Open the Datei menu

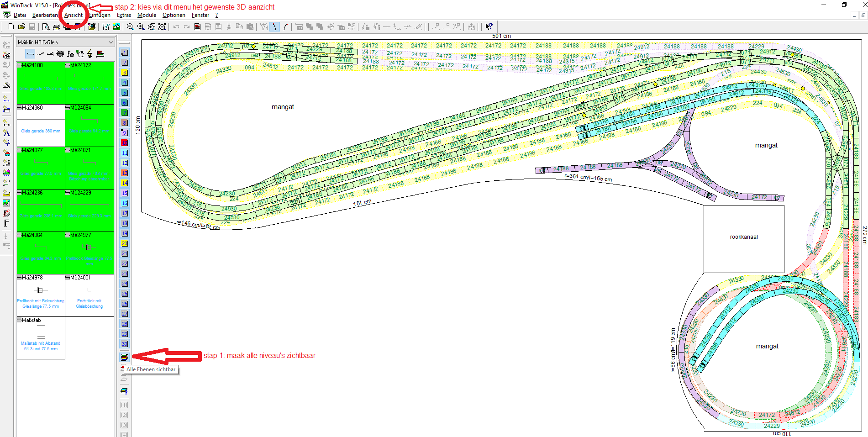(x=20, y=15)
